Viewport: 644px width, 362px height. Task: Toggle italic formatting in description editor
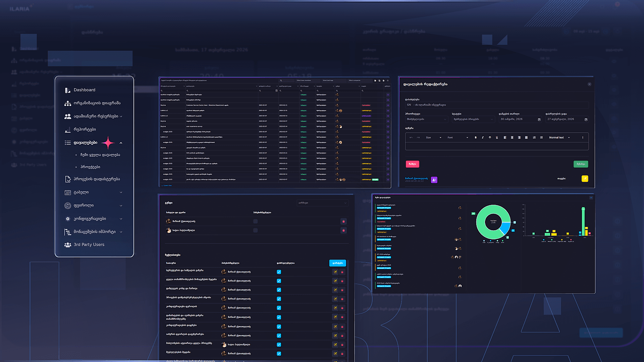coord(483,137)
